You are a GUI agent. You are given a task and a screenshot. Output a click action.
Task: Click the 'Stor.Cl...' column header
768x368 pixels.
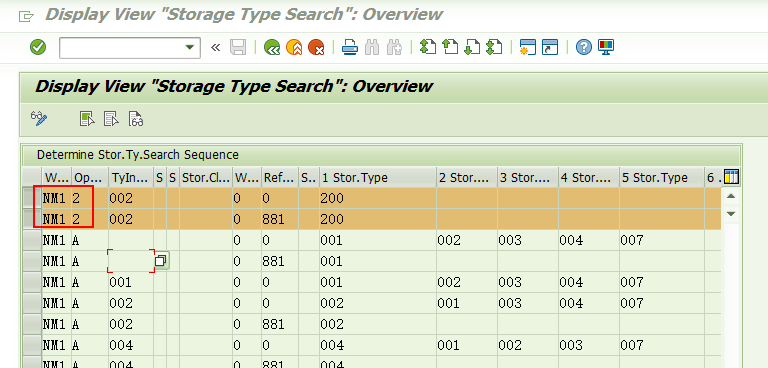tap(206, 177)
